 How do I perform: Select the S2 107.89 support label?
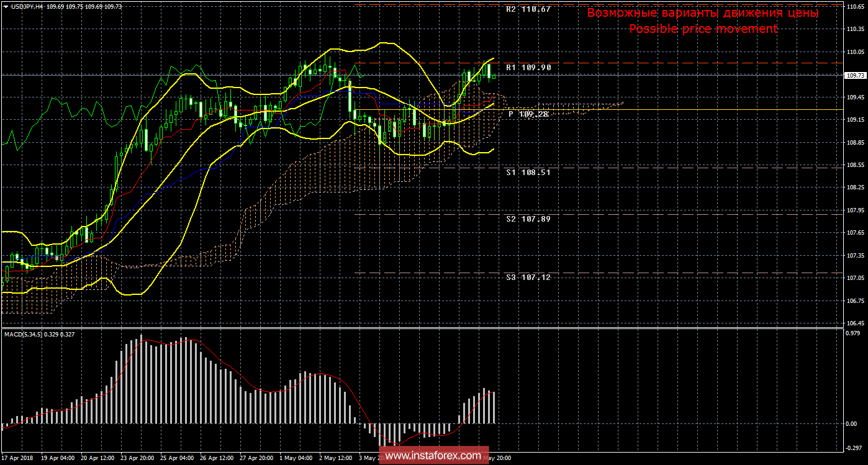(528, 219)
